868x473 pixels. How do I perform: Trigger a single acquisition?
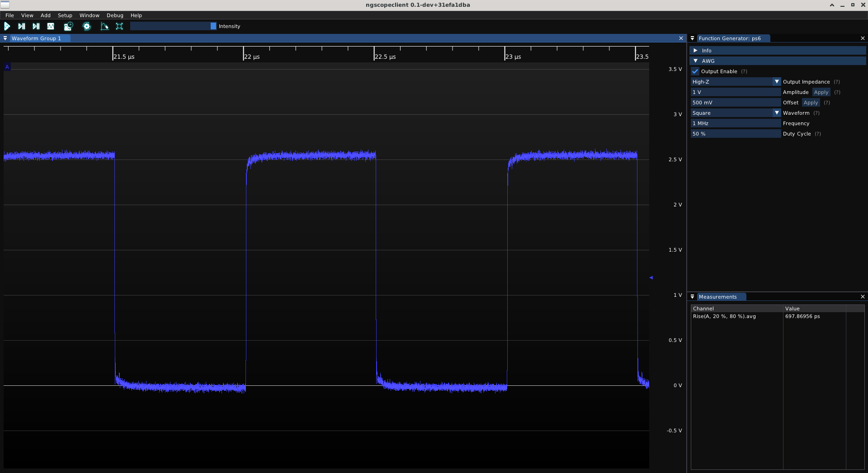pos(22,26)
